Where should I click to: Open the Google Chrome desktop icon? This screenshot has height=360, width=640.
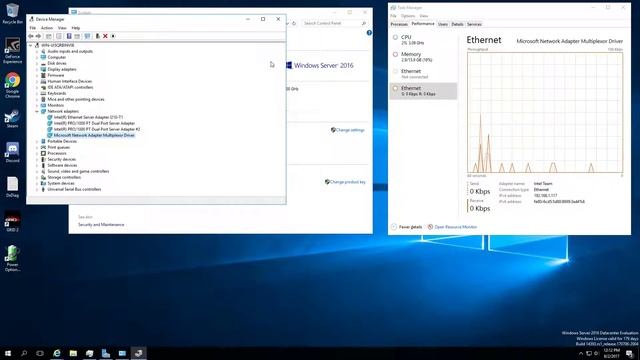pyautogui.click(x=12, y=85)
